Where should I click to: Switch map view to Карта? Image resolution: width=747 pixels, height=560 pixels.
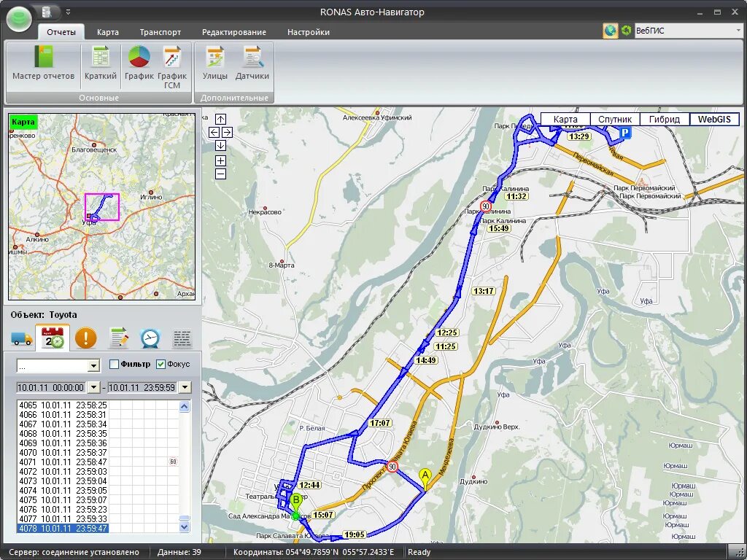coord(565,119)
